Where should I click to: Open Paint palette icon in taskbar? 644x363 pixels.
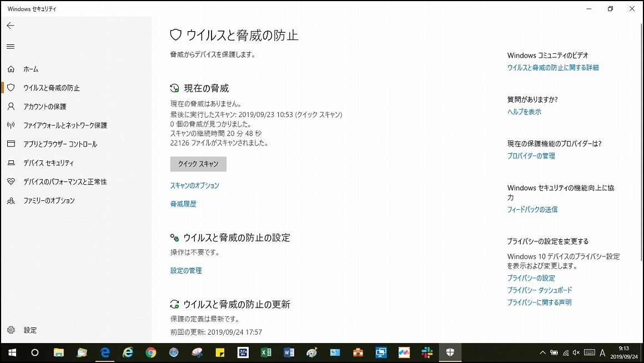tap(312, 353)
